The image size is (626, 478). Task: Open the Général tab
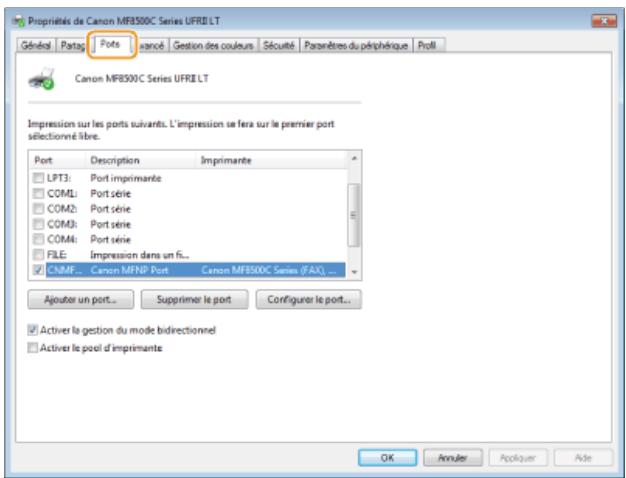pos(36,46)
